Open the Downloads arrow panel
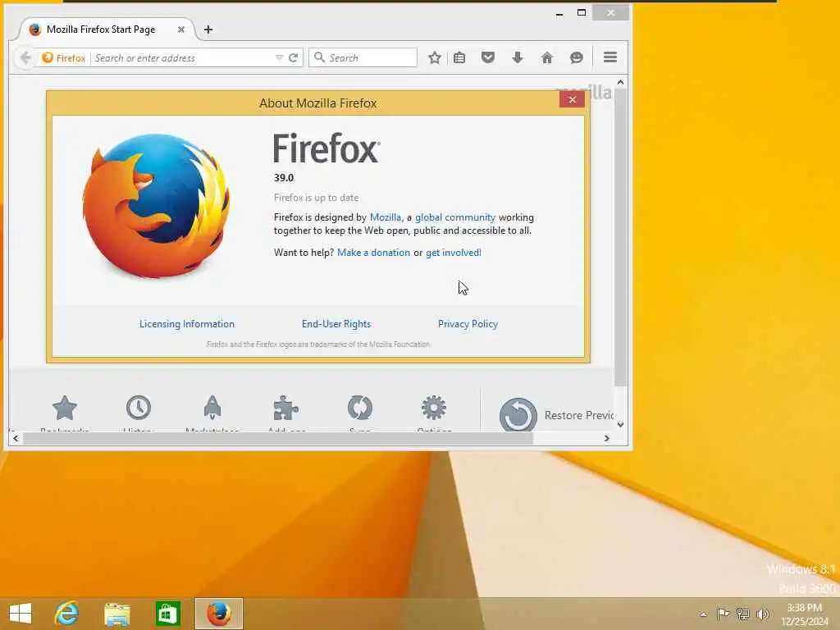 (518, 58)
